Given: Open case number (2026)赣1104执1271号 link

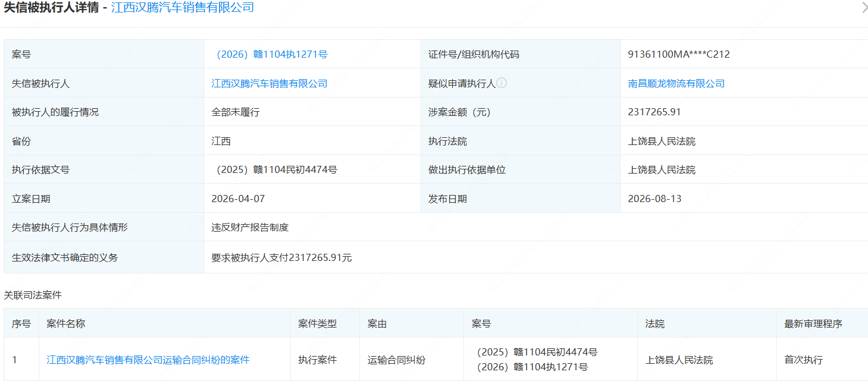Looking at the screenshot, I should pyautogui.click(x=270, y=55).
